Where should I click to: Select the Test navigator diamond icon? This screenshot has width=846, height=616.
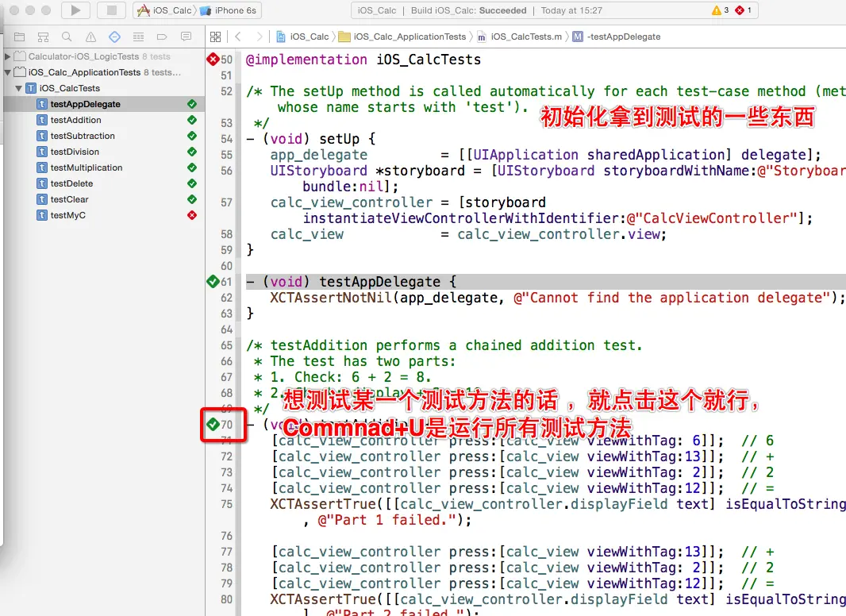point(114,37)
